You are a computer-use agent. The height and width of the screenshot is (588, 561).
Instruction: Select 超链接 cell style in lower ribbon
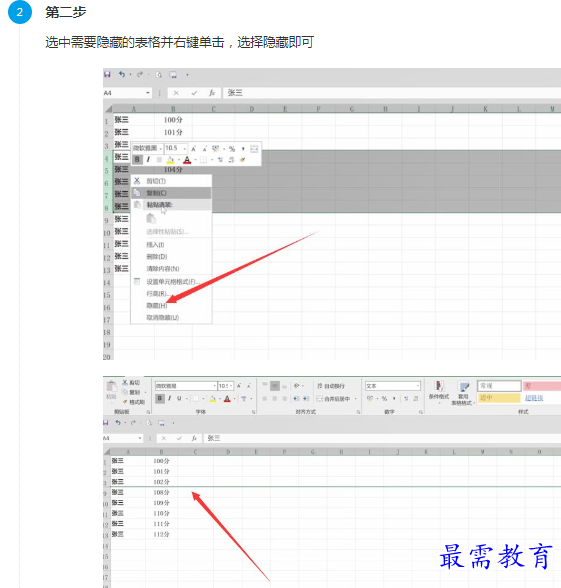point(534,398)
